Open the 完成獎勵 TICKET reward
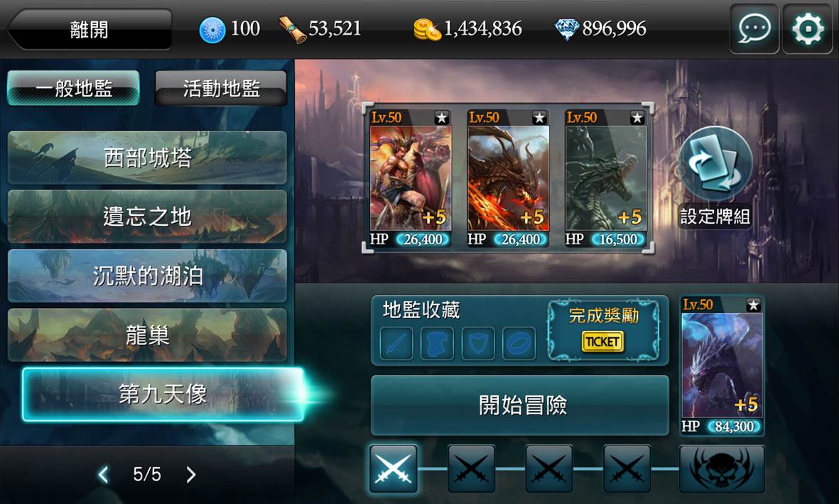Image resolution: width=839 pixels, height=504 pixels. [x=604, y=329]
